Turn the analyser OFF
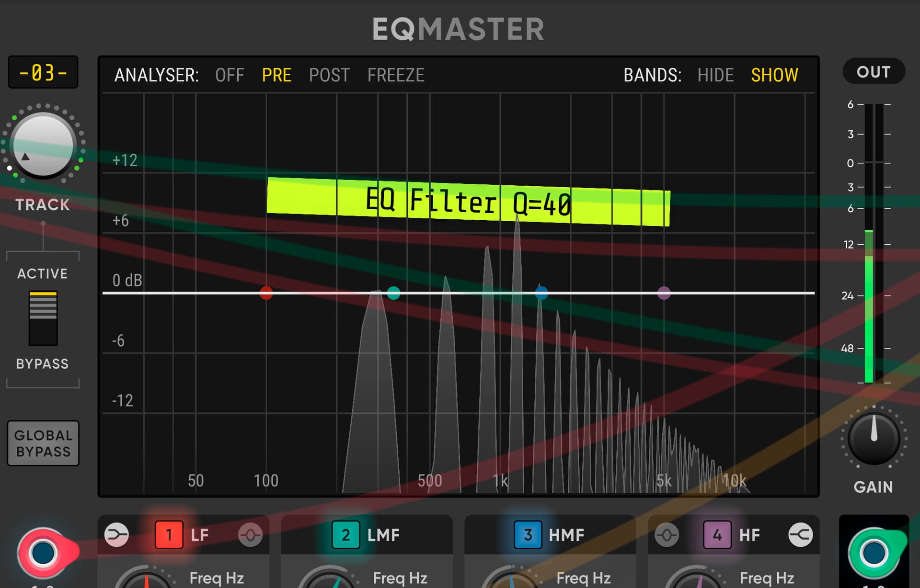Image resolution: width=920 pixels, height=588 pixels. (230, 75)
